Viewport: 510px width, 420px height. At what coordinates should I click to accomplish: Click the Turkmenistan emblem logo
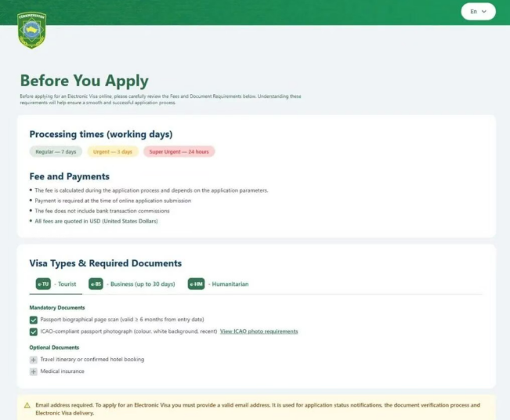coord(31,31)
